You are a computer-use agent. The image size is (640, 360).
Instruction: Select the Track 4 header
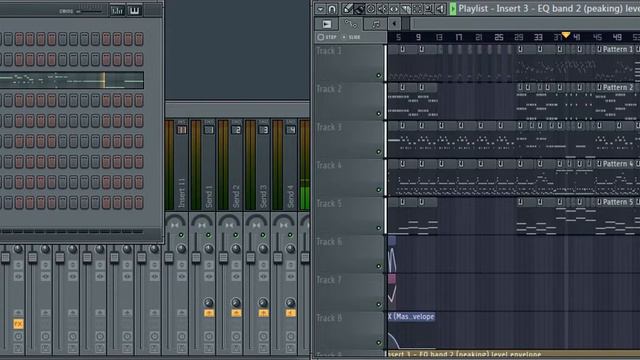tap(350, 177)
